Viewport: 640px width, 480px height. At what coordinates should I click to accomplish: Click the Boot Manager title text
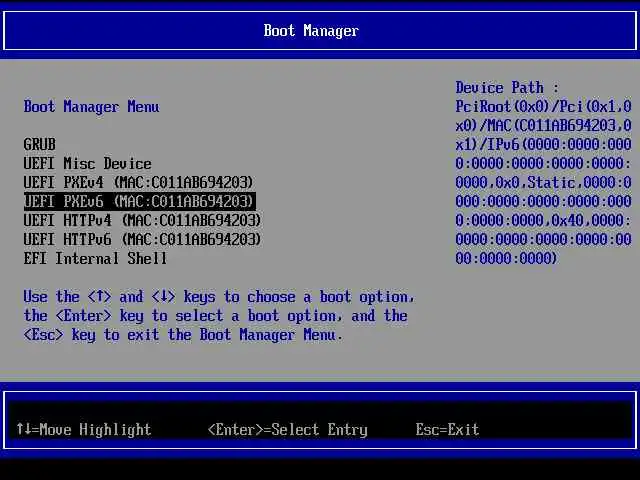point(311,31)
